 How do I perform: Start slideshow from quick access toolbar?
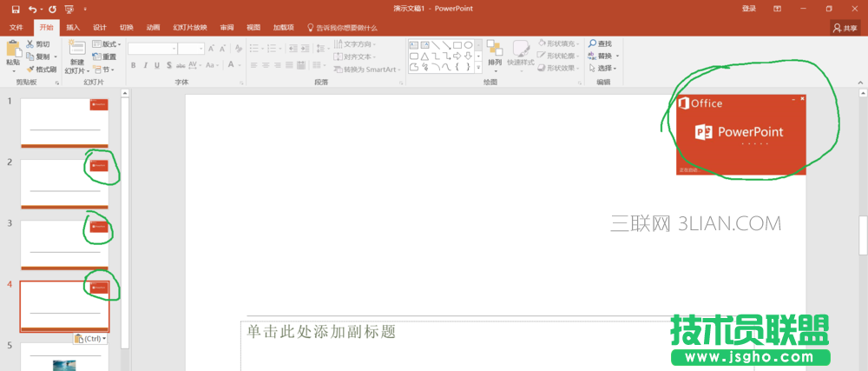pyautogui.click(x=69, y=9)
